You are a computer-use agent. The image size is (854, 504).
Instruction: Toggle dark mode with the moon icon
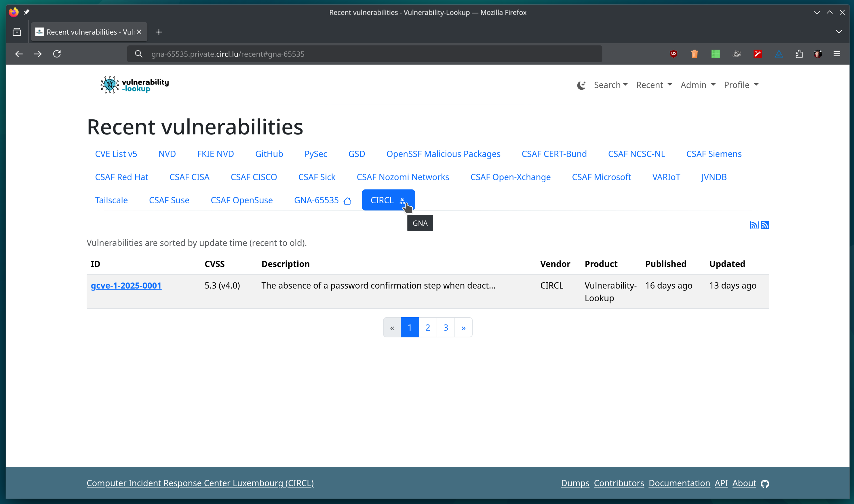pos(581,85)
